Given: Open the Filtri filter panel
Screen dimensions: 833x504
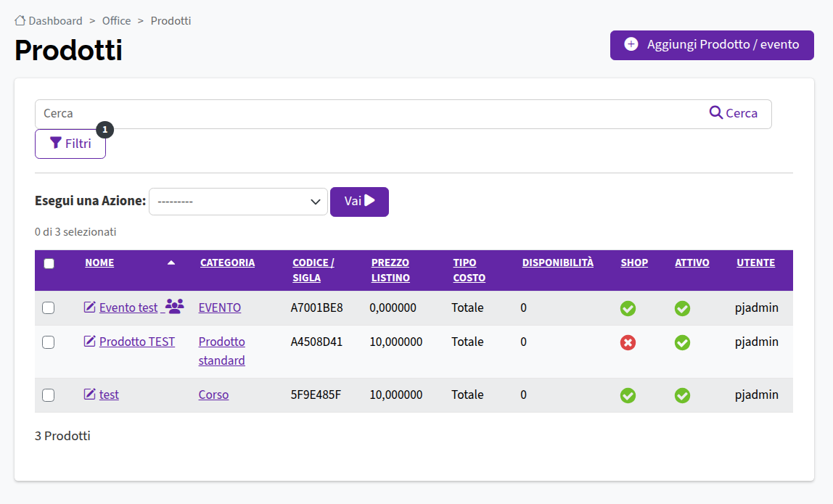Looking at the screenshot, I should (70, 144).
